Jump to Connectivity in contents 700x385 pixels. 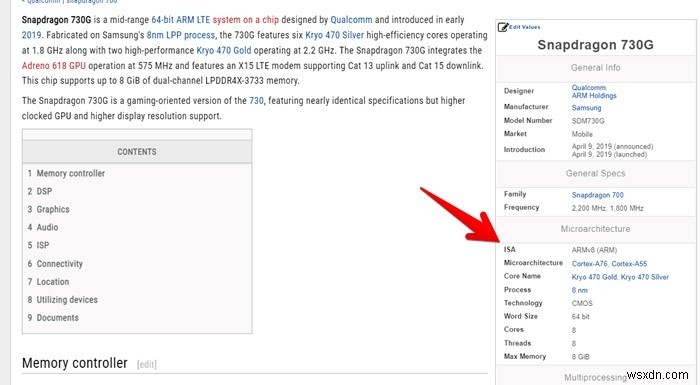(59, 264)
